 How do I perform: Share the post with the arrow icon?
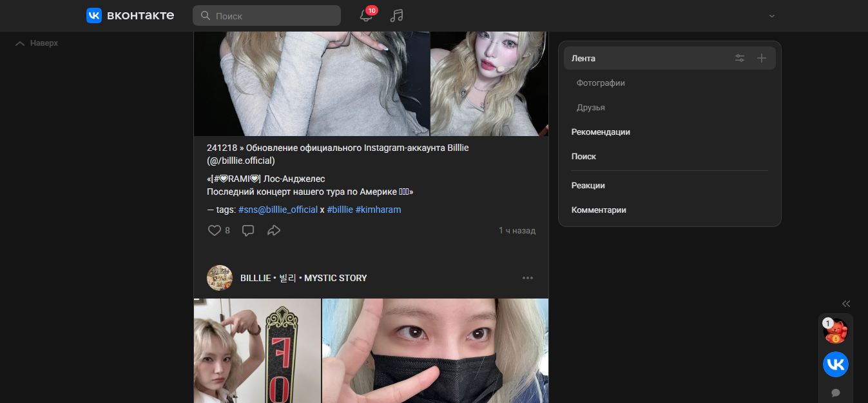click(274, 230)
